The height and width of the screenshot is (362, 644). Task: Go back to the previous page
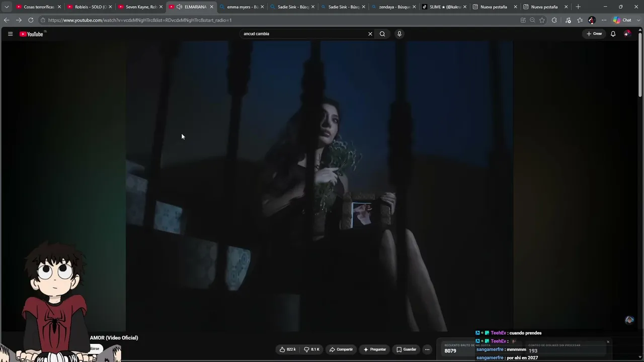pyautogui.click(x=7, y=20)
